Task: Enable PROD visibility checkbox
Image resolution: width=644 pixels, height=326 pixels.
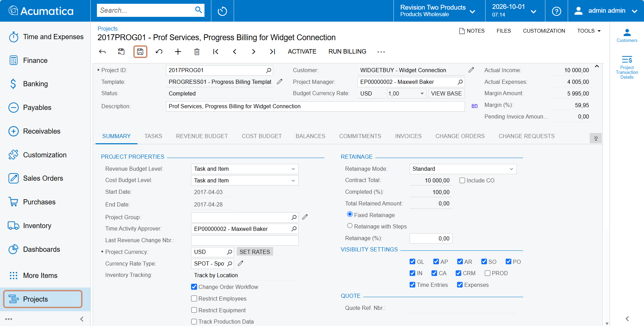Action: (487, 273)
